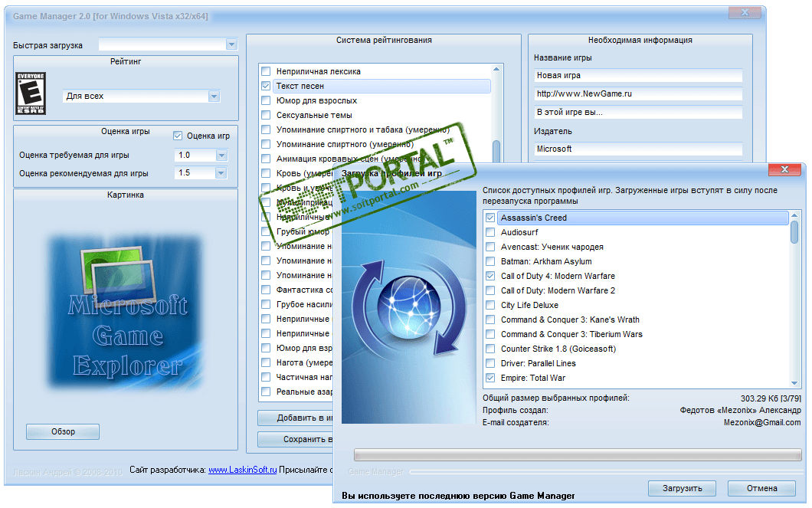The height and width of the screenshot is (508, 812).
Task: Check the Сексуальные темы checkbox
Action: point(266,115)
